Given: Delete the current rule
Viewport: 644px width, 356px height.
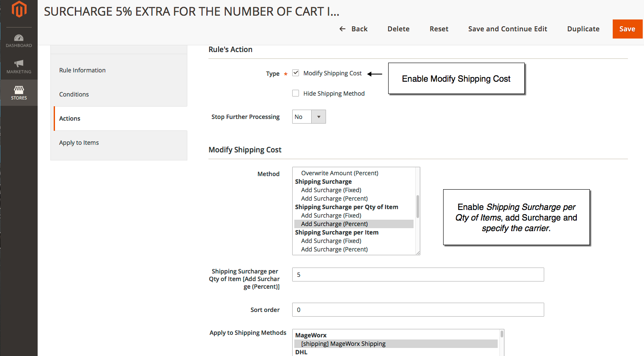Looking at the screenshot, I should [x=398, y=29].
